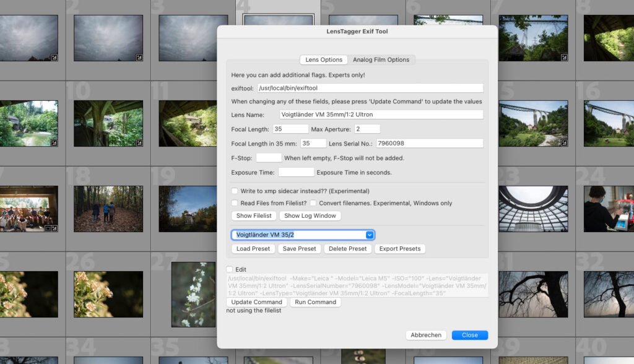
Task: Open the Show Filelist window
Action: coord(254,216)
